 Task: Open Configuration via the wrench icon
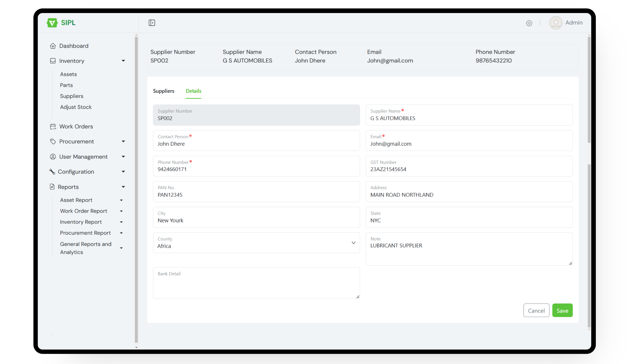(52, 171)
